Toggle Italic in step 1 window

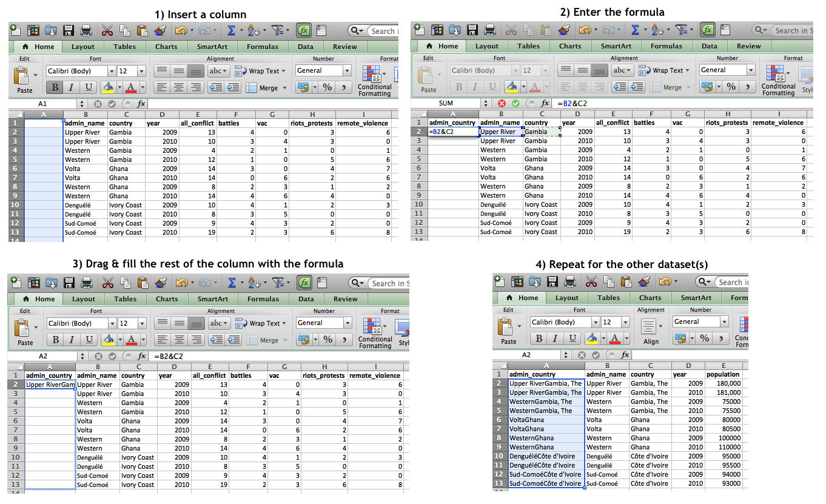(x=72, y=87)
